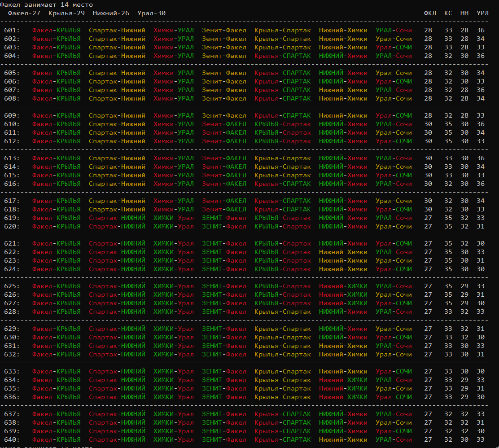Select the "УРЛ" column header
The height and width of the screenshot is (448, 499).
coord(482,13)
